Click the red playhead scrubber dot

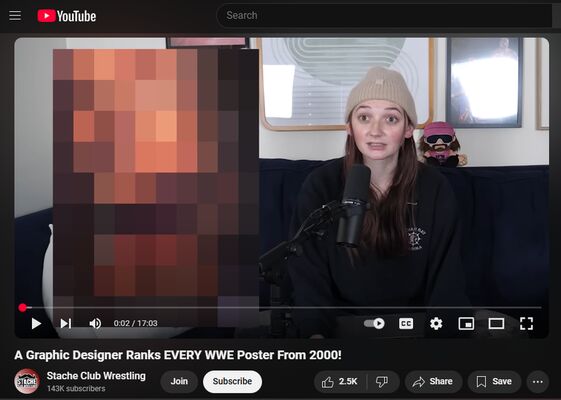pos(23,307)
